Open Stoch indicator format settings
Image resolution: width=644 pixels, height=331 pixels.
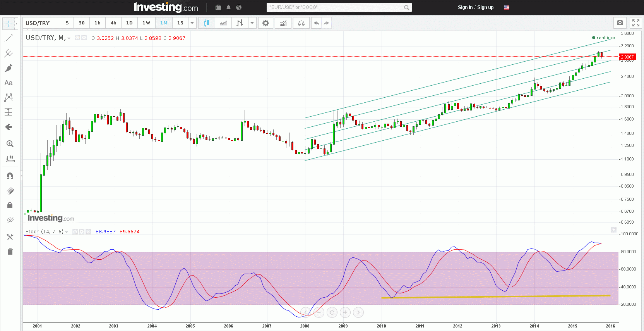[82, 232]
